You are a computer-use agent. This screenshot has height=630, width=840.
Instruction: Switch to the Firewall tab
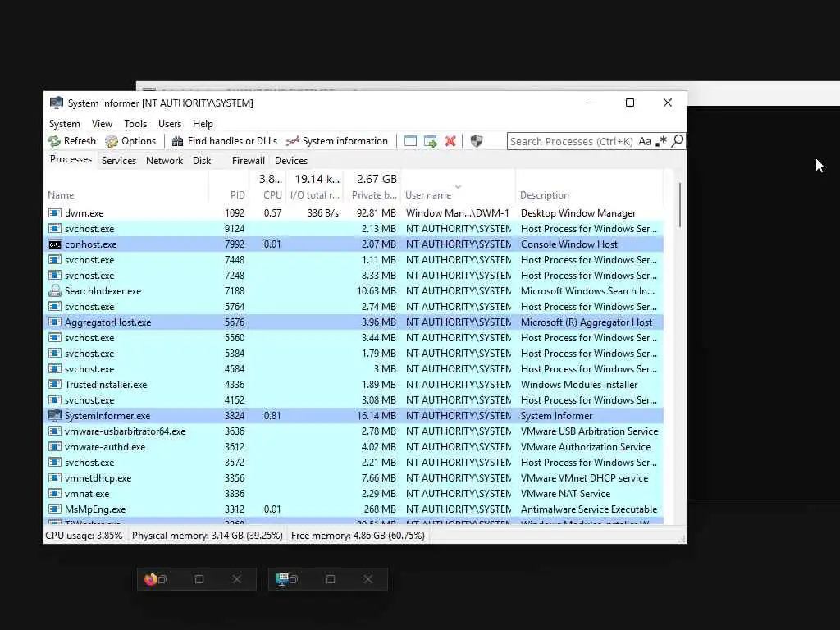click(x=248, y=161)
